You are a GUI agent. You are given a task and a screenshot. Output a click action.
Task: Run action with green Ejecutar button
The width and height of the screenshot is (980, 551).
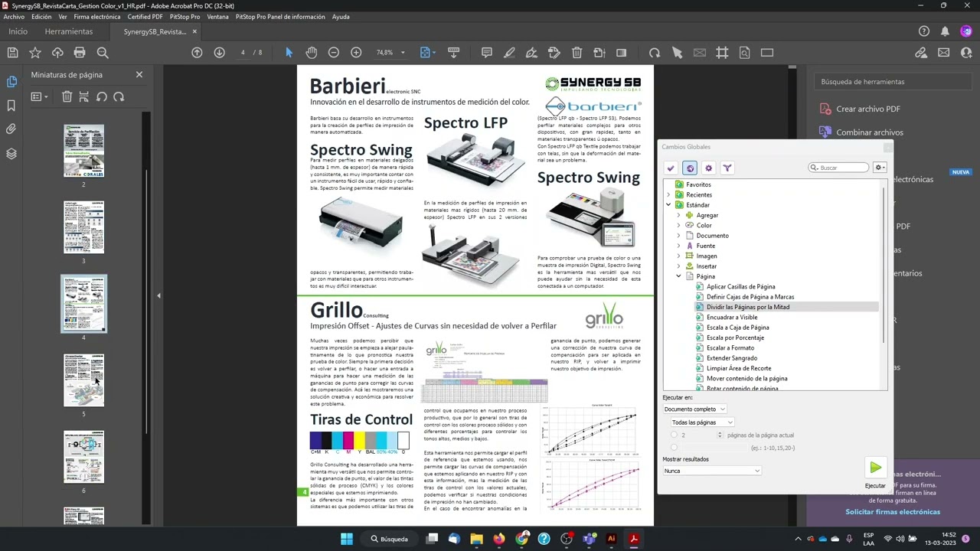coord(875,468)
